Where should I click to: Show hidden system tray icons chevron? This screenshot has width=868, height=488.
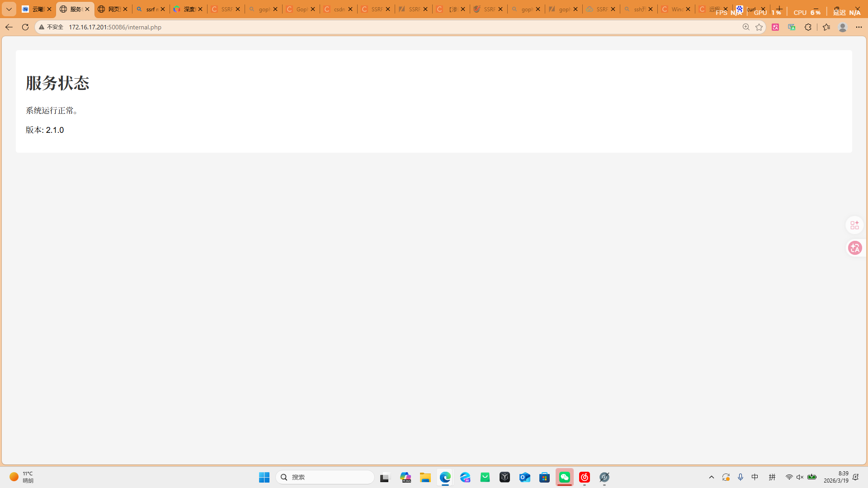(x=712, y=477)
